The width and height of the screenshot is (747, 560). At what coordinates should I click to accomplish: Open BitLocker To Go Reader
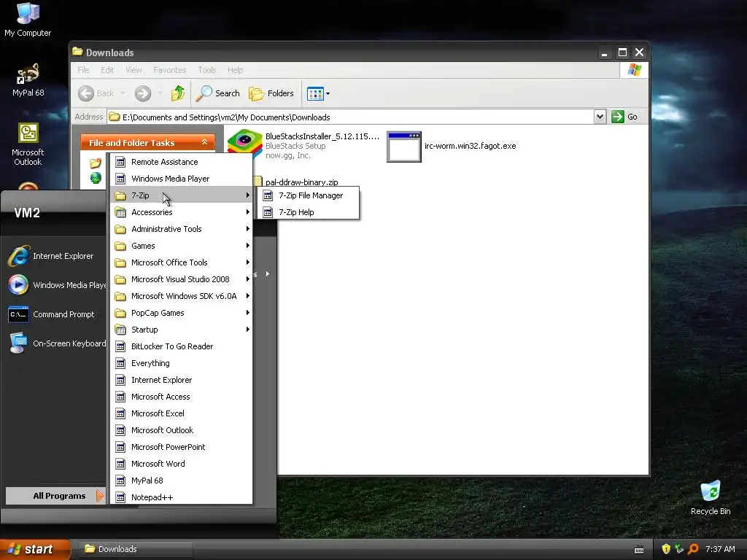[x=182, y=346]
